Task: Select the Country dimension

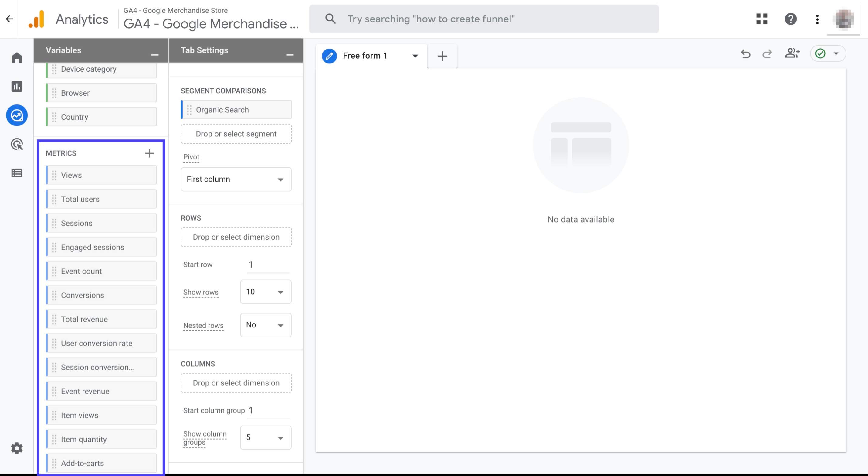Action: pos(101,117)
